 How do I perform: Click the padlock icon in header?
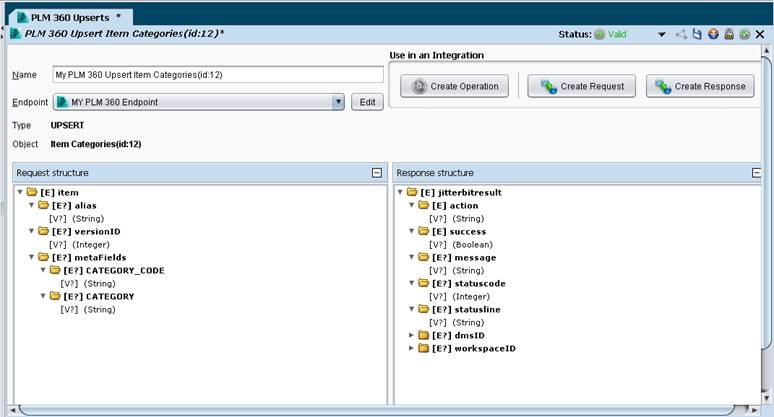tap(729, 34)
